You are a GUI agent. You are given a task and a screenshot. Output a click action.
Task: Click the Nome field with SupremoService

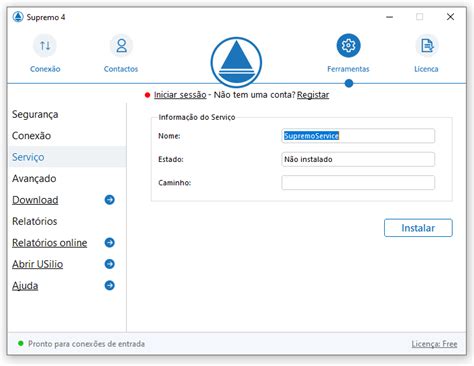[x=358, y=136]
